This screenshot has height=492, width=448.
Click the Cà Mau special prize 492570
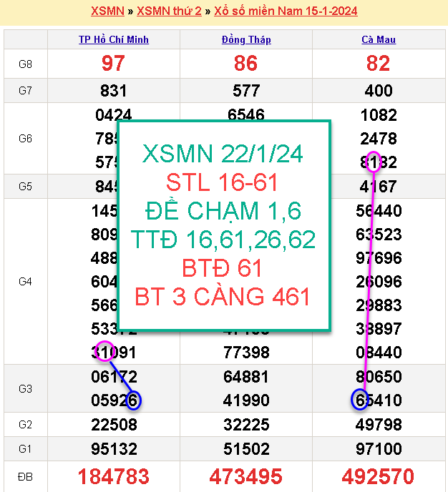coord(379,476)
